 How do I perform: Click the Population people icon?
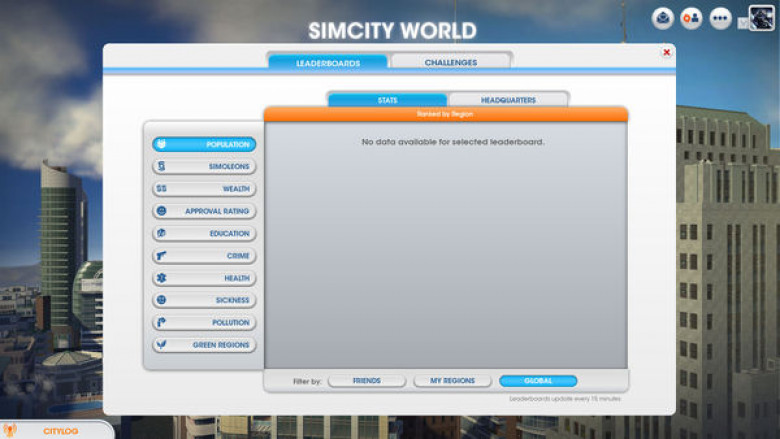161,144
